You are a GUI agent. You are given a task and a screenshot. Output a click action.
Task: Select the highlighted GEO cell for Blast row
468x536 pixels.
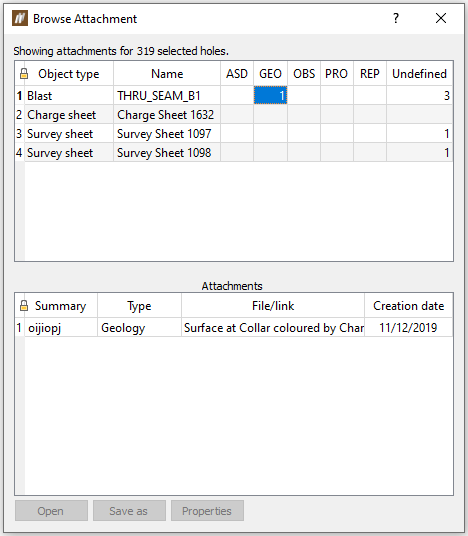point(270,95)
